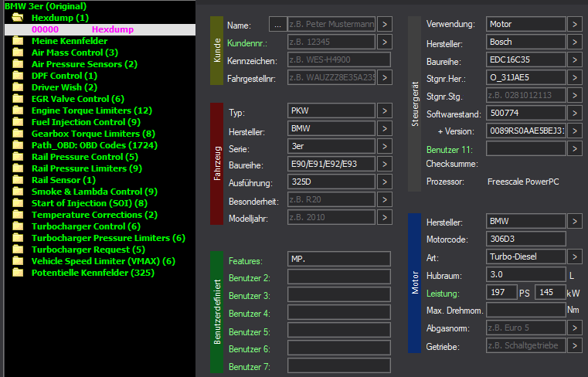Open Rail Pressure Control (5) folder
588x377 pixels.
(x=85, y=157)
